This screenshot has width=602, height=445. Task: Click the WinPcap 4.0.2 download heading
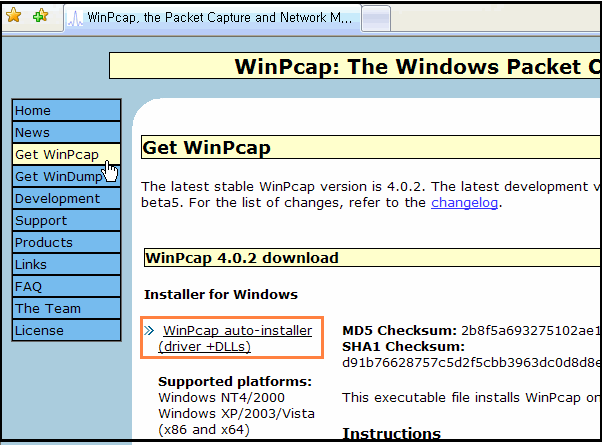click(242, 258)
